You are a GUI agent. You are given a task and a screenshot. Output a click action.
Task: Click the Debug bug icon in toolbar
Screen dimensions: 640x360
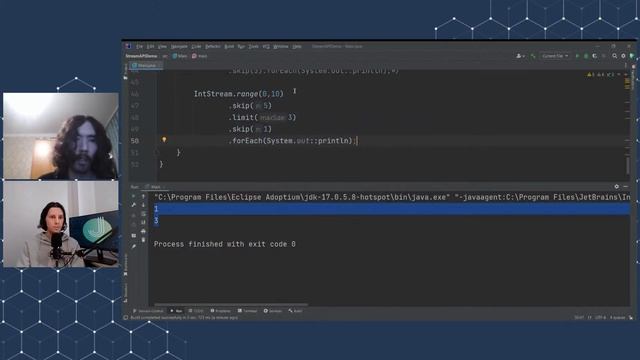[x=586, y=56]
